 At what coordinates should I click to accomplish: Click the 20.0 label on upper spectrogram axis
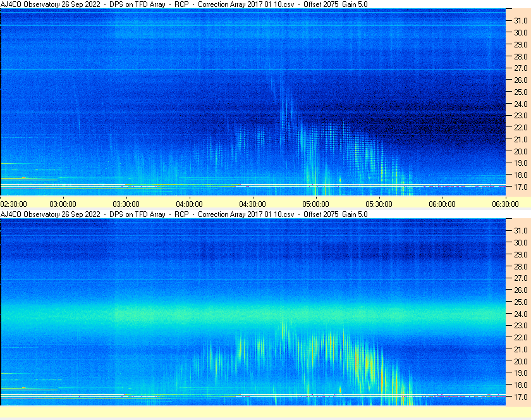[x=521, y=151]
